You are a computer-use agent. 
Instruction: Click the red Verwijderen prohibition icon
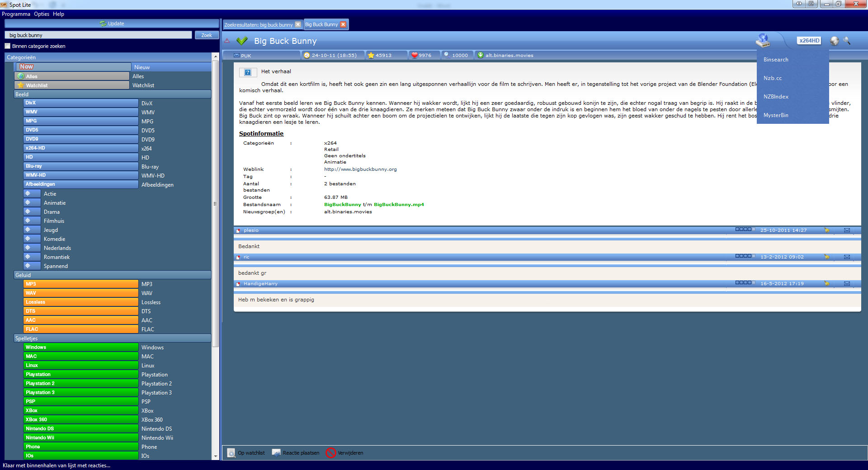pyautogui.click(x=331, y=453)
